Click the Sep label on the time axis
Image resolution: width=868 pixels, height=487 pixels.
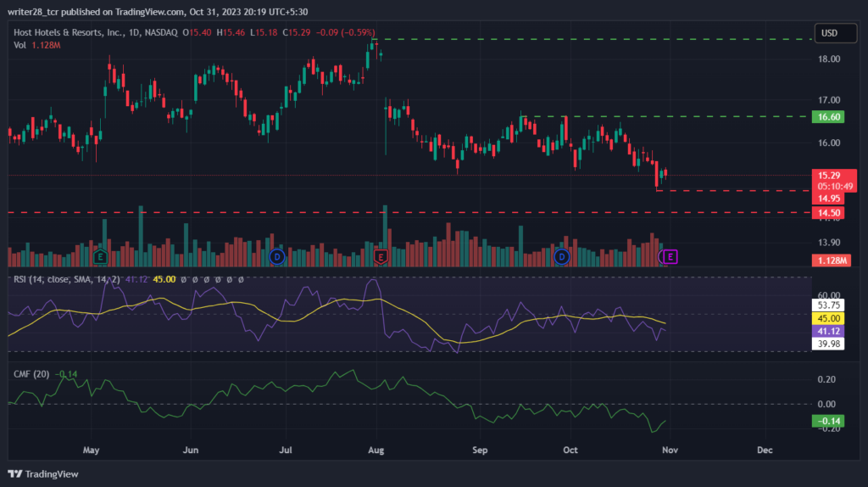pyautogui.click(x=480, y=450)
